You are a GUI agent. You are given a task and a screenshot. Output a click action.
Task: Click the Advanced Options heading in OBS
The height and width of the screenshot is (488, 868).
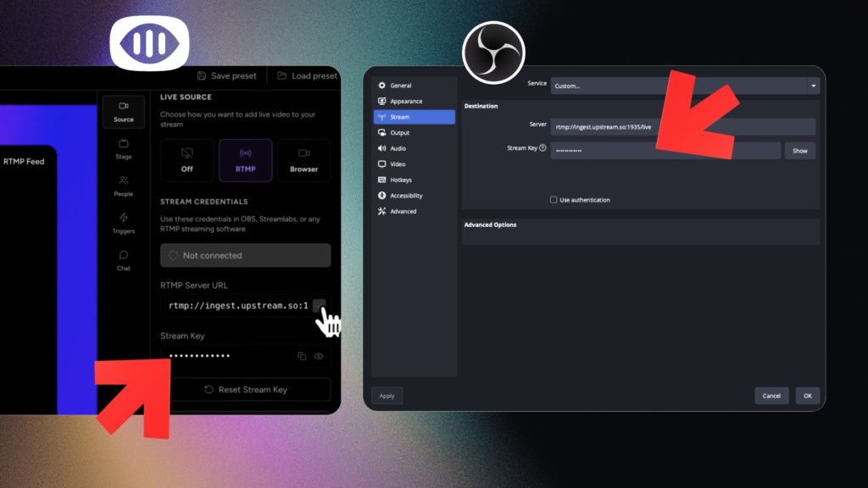tap(490, 225)
